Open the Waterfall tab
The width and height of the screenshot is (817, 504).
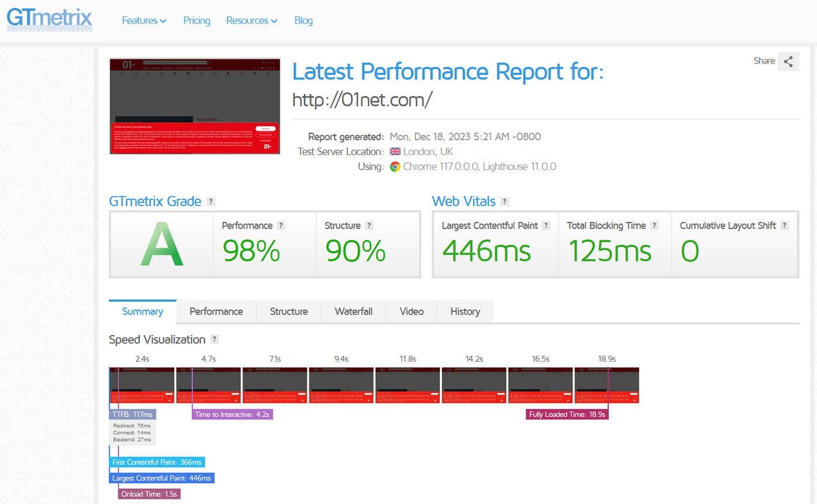(x=354, y=311)
